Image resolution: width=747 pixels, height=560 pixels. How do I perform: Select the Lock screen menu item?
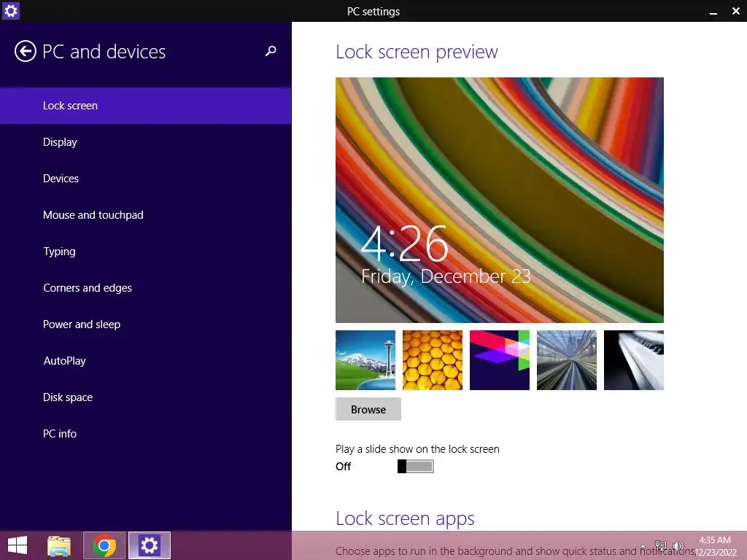(145, 106)
